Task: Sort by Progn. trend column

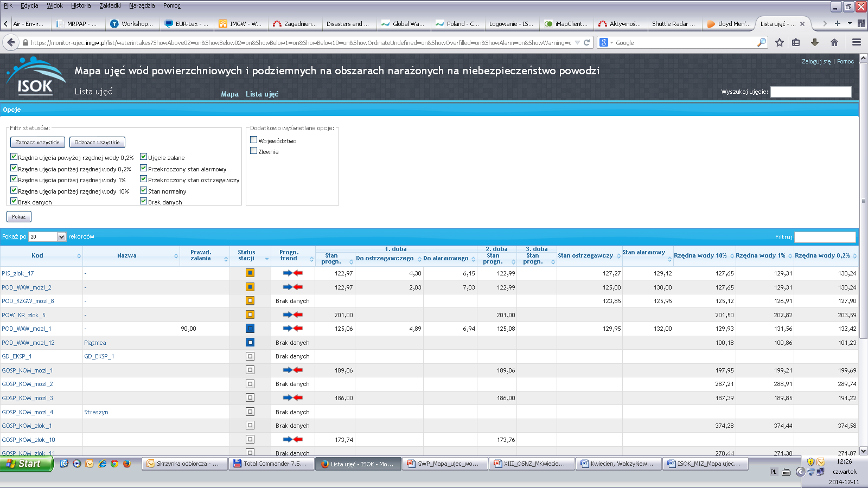Action: [x=293, y=255]
